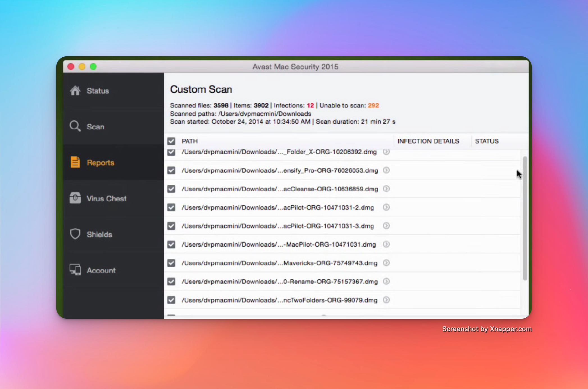The height and width of the screenshot is (389, 588).
Task: Click detail arrow icon for acCleanse-ORG-10636859.dmg
Action: [386, 189]
